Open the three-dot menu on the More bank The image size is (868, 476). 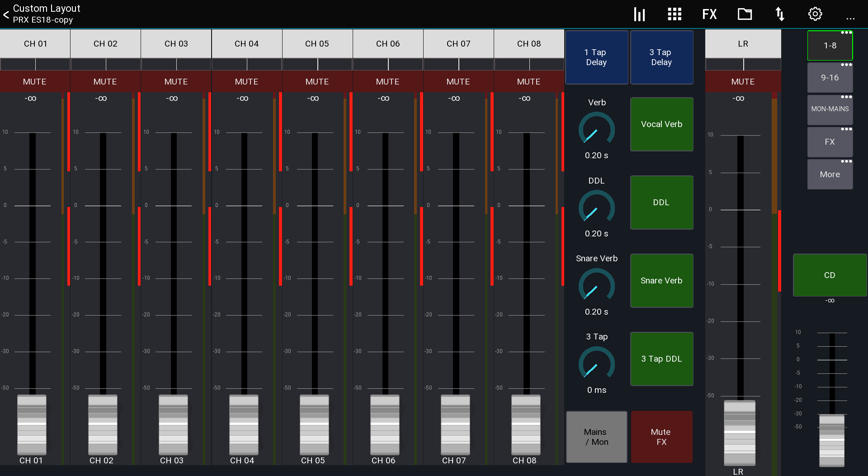tap(846, 161)
